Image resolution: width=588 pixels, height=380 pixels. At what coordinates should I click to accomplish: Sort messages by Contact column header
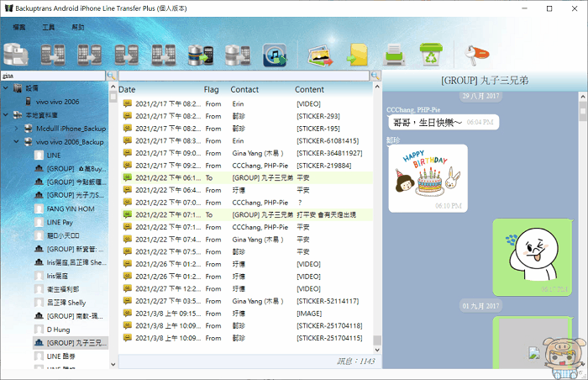coord(244,89)
